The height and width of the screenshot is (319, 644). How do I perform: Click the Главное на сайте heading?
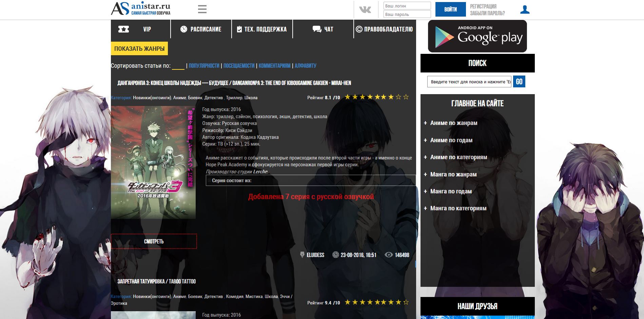477,104
